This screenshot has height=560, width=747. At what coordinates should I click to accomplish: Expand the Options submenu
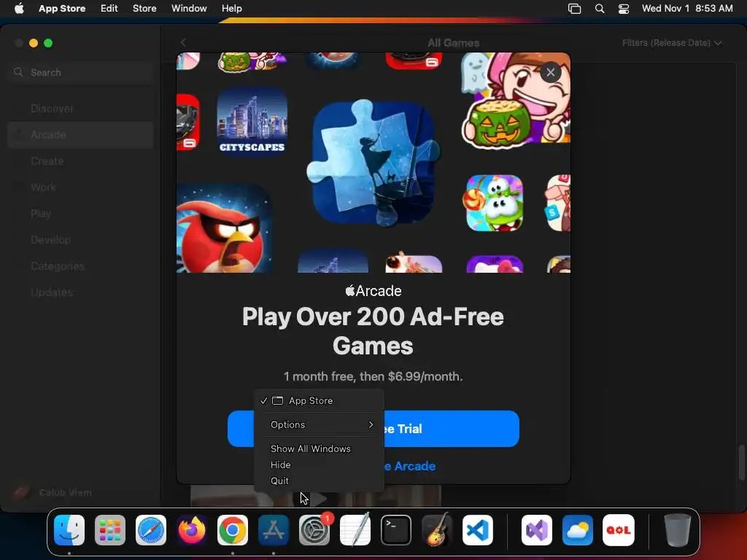(x=320, y=425)
